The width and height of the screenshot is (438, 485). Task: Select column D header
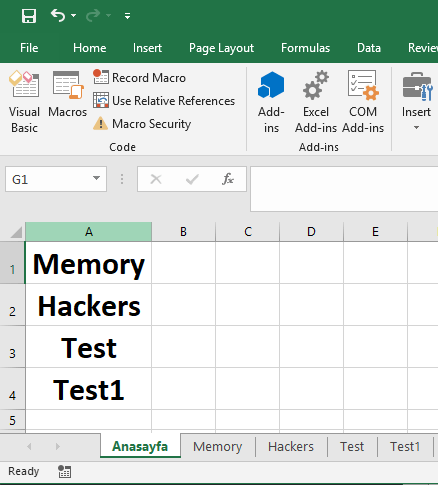(311, 232)
